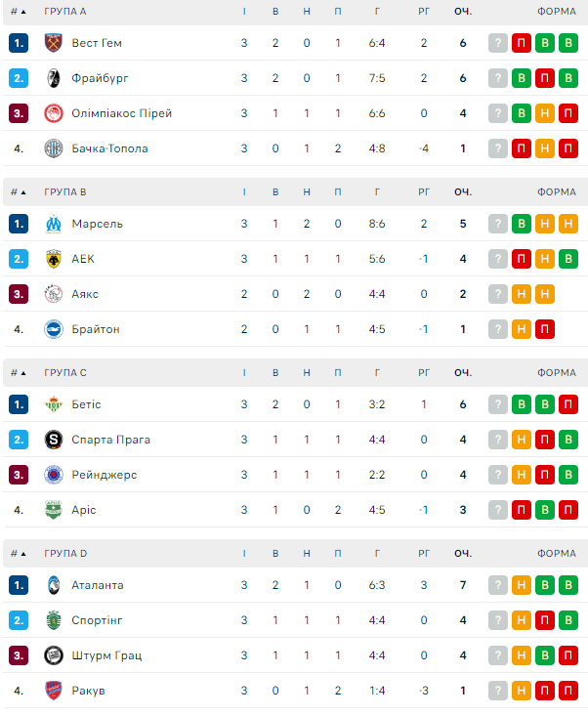Sort Group A by rank arrow

click(x=23, y=12)
